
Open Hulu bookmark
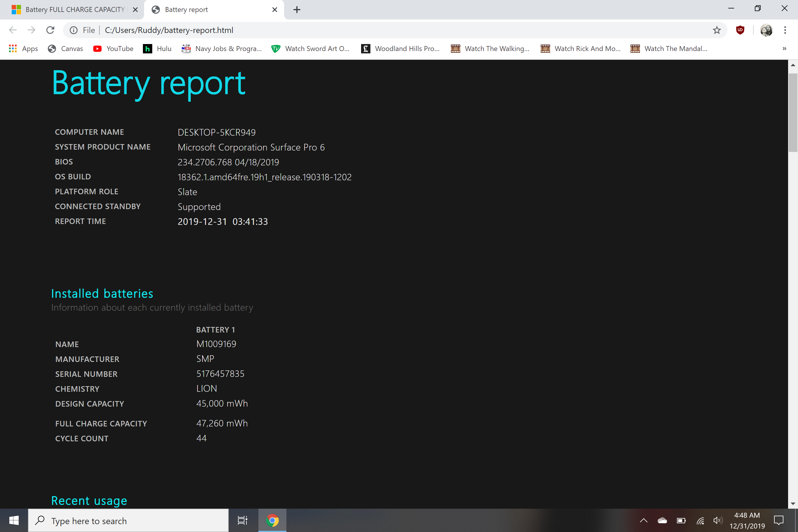tap(157, 48)
